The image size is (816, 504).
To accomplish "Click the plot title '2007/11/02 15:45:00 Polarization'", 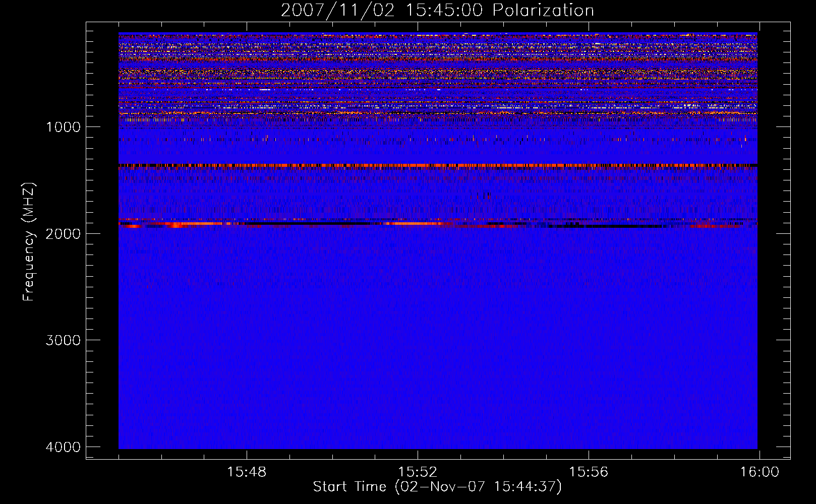I will 437,11.
